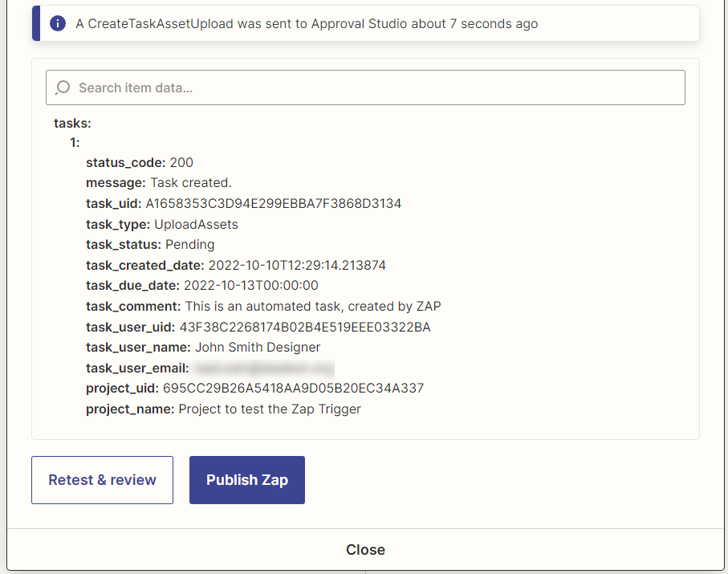The height and width of the screenshot is (574, 728).
Task: Click the task_uid value
Action: pos(273,203)
